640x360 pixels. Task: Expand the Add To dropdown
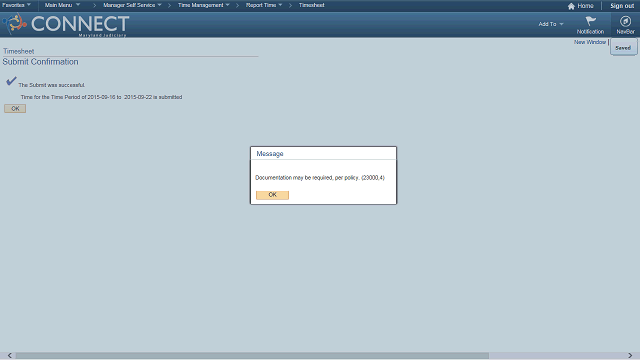551,24
